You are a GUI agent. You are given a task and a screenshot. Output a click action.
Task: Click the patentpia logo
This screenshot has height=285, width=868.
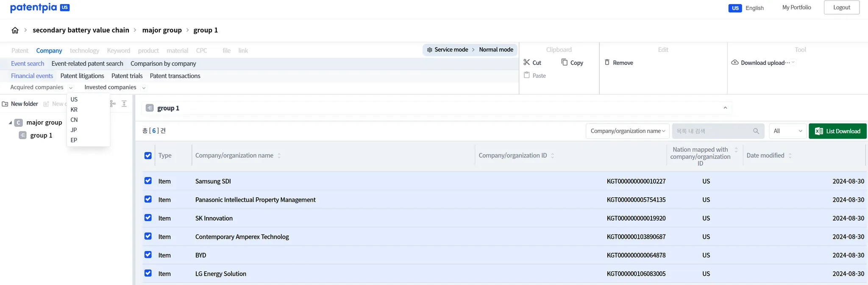tap(40, 8)
